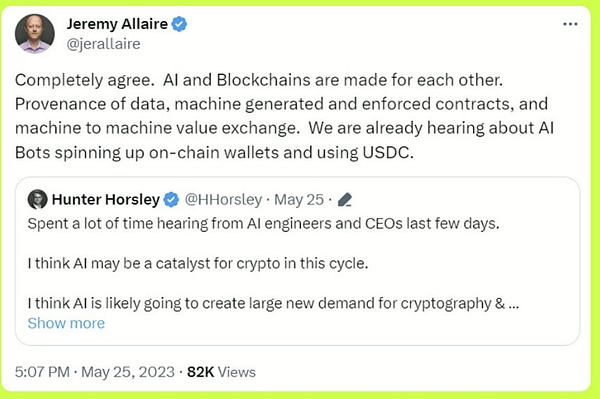
Task: Expand quoted tweet with Show more
Action: pos(66,323)
